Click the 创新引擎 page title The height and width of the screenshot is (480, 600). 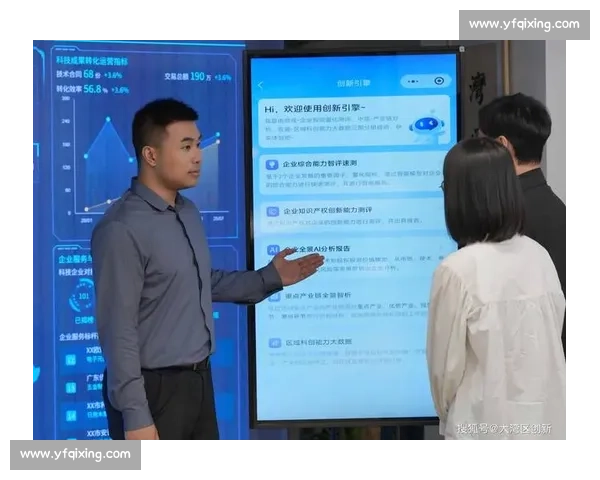tap(353, 82)
